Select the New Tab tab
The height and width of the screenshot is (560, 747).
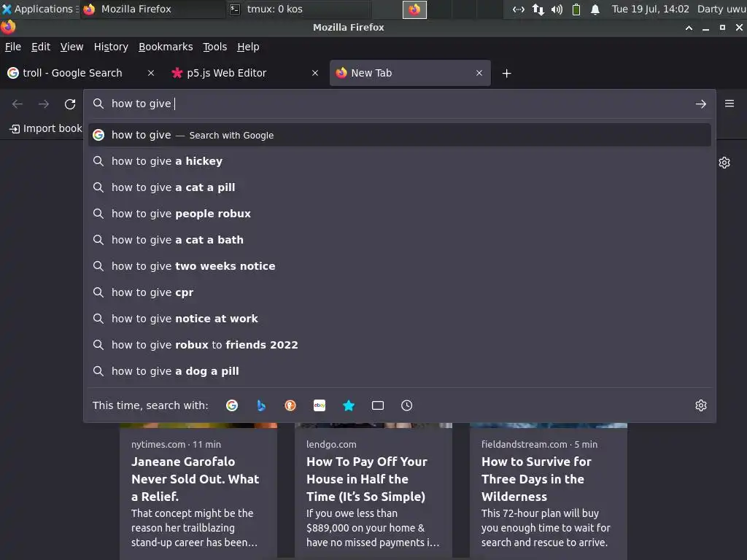[410, 73]
